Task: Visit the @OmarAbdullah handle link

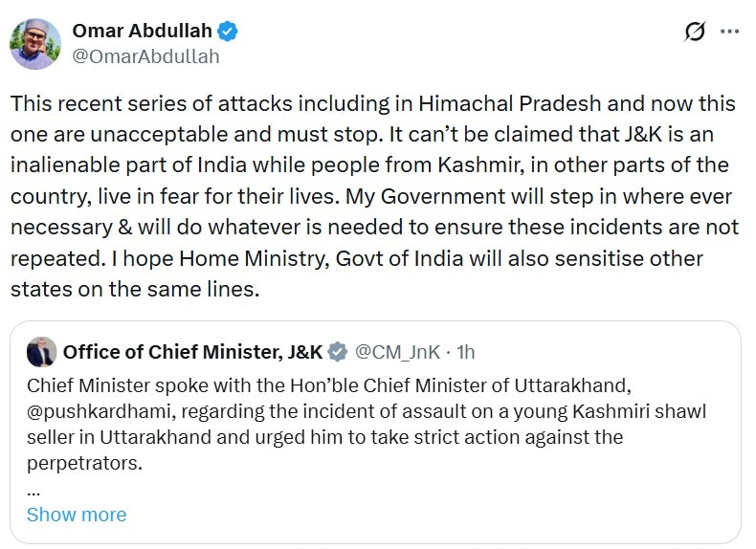Action: coord(145,56)
